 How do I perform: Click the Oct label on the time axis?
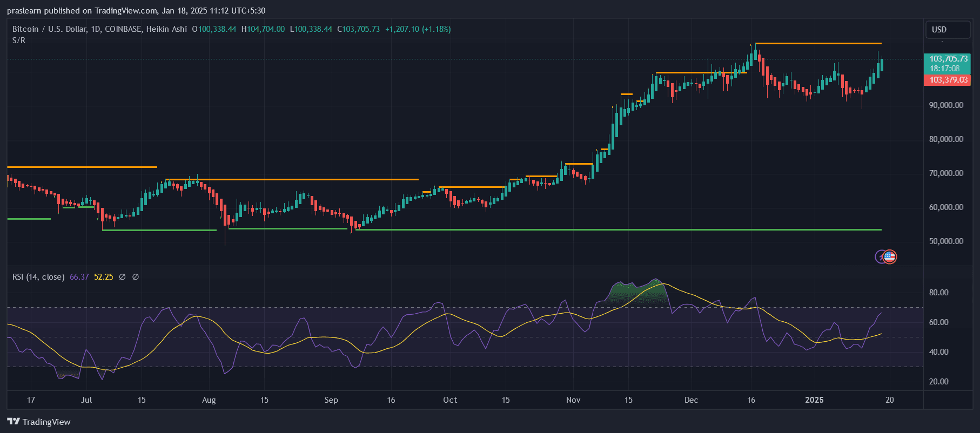[450, 400]
